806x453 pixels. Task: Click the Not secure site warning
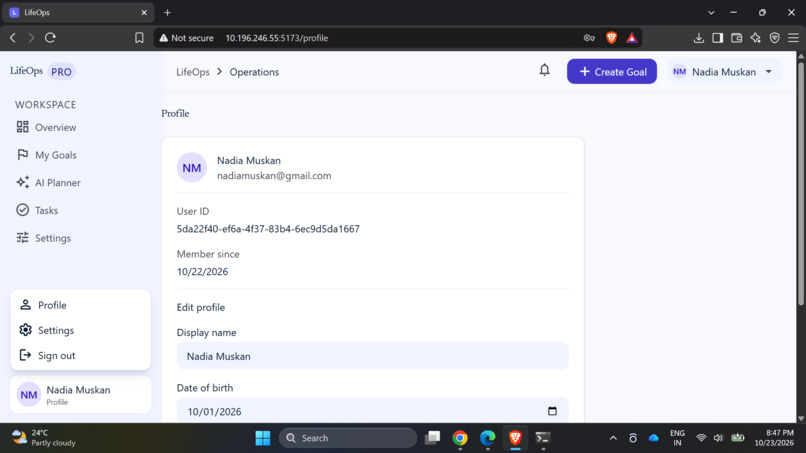186,38
